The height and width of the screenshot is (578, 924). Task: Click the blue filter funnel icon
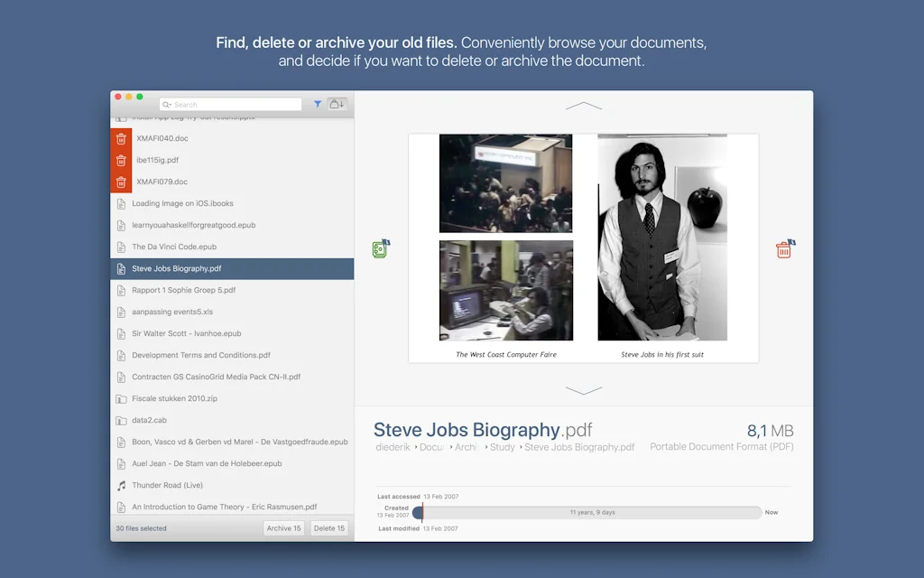tap(318, 105)
